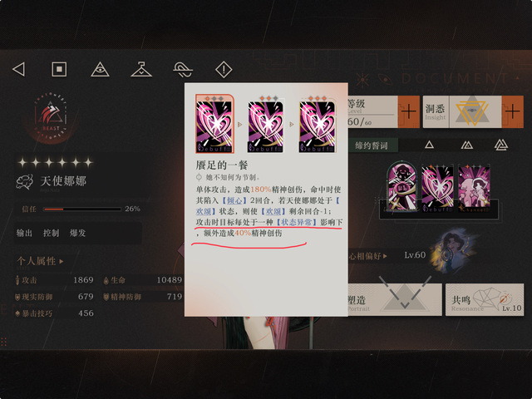The width and height of the screenshot is (532, 399).
Task: Expand the 个人属性 stats section
Action: (40, 261)
